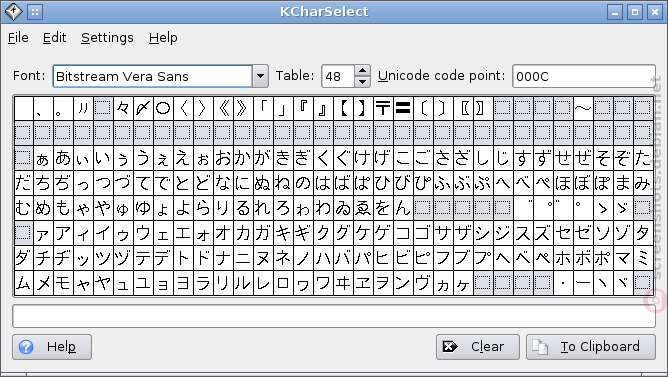Select the katakana character ロ

click(x=283, y=282)
